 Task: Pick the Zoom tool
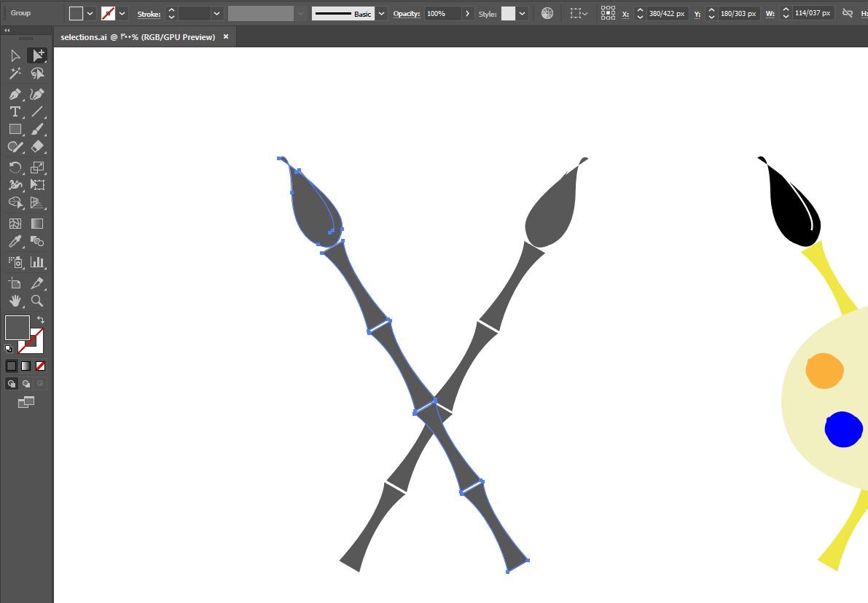37,301
